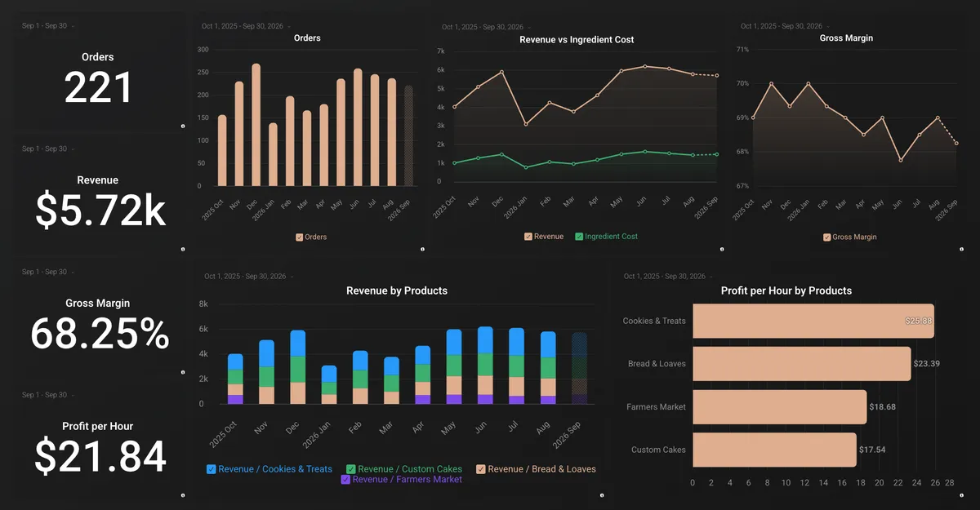Select Dec stacked bar in Revenue by Products
This screenshot has height=510, width=980.
click(297, 367)
